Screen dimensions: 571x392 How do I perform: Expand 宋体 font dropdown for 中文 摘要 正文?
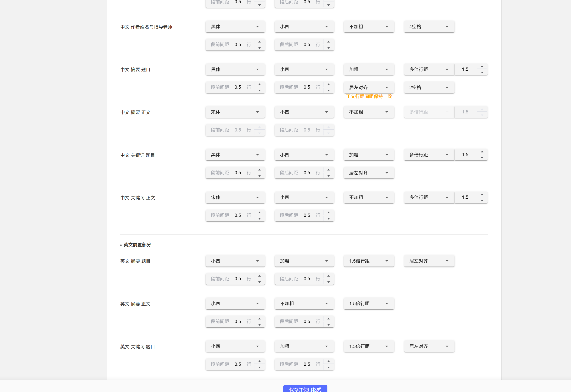point(235,112)
